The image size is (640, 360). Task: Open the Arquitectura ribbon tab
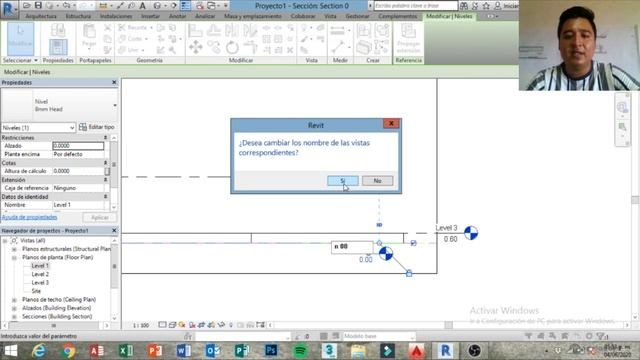pos(41,16)
